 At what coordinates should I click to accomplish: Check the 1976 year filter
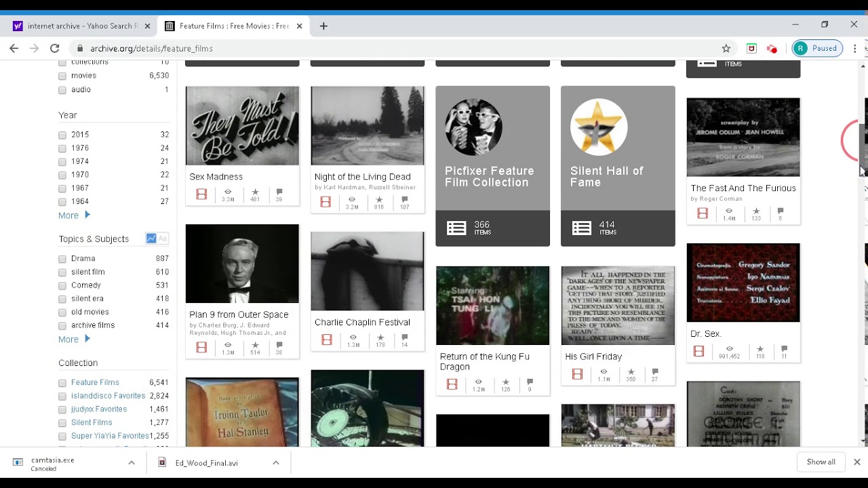[62, 148]
